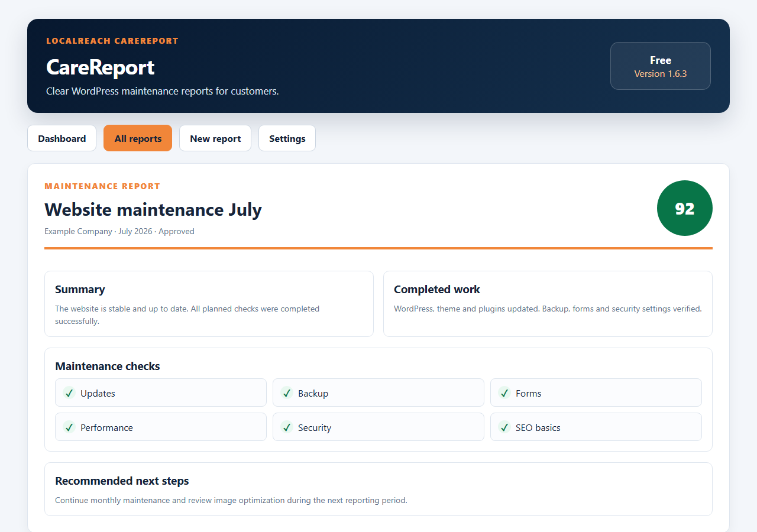Image resolution: width=757 pixels, height=532 pixels.
Task: Click the Performance checkmark icon
Action: pos(69,427)
